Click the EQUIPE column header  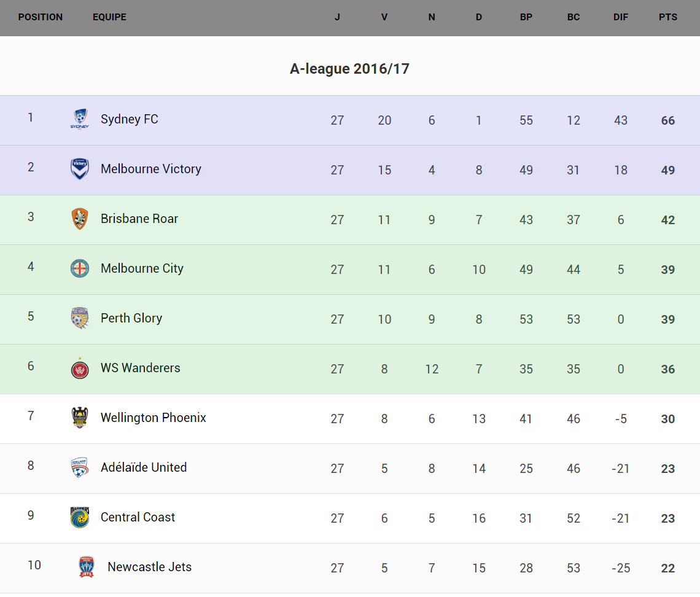point(109,17)
